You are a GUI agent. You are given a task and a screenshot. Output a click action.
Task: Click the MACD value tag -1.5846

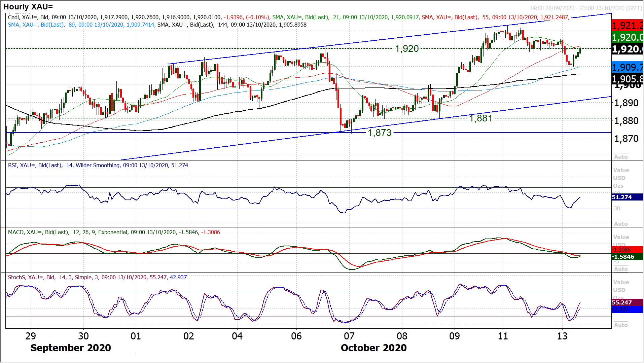628,257
